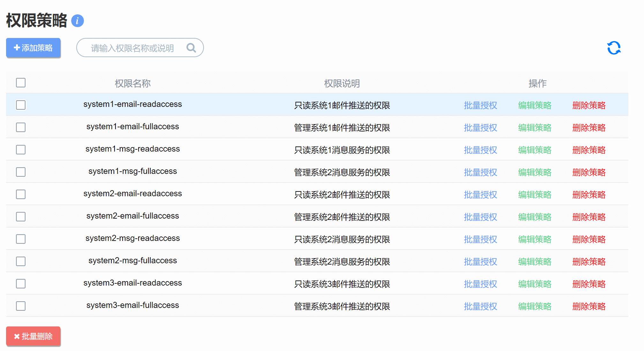
Task: Click 编辑策略 for system1-email-fullaccess
Action: tap(535, 128)
